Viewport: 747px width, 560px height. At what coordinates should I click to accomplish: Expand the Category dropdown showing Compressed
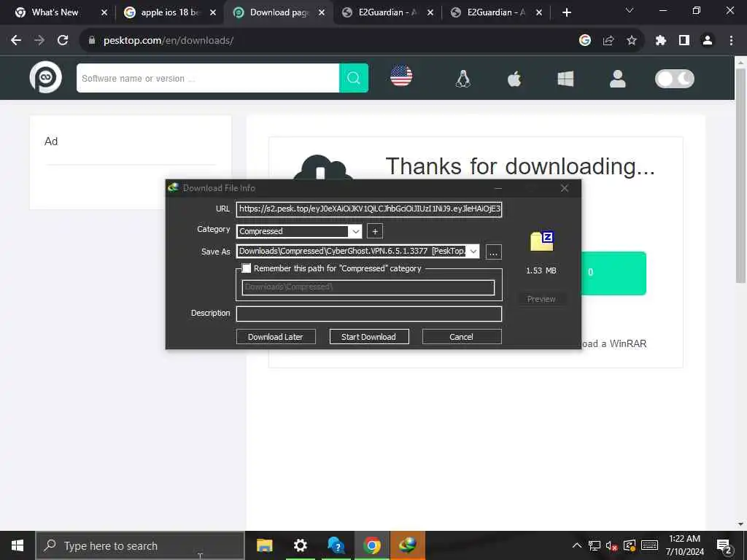(x=355, y=231)
